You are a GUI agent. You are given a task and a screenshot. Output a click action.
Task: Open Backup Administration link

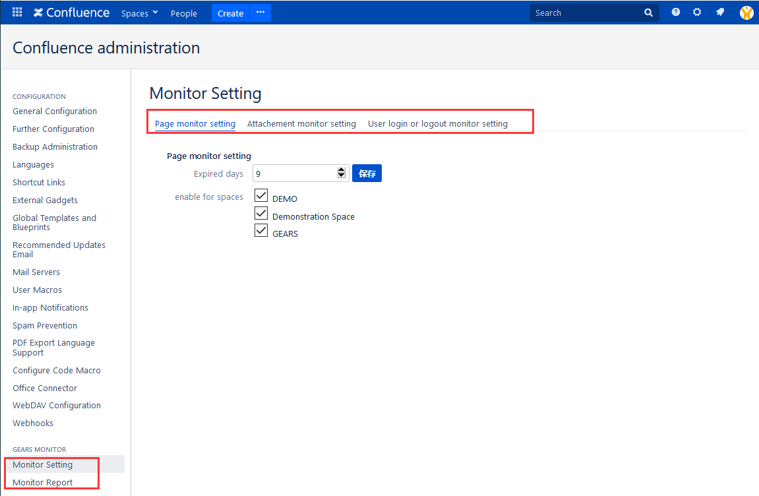tap(55, 147)
